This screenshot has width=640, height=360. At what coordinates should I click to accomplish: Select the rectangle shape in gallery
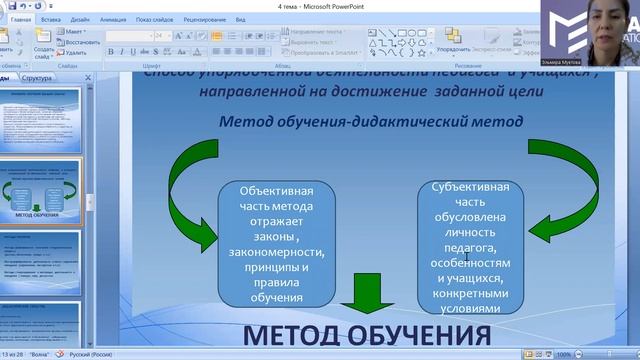[x=402, y=33]
